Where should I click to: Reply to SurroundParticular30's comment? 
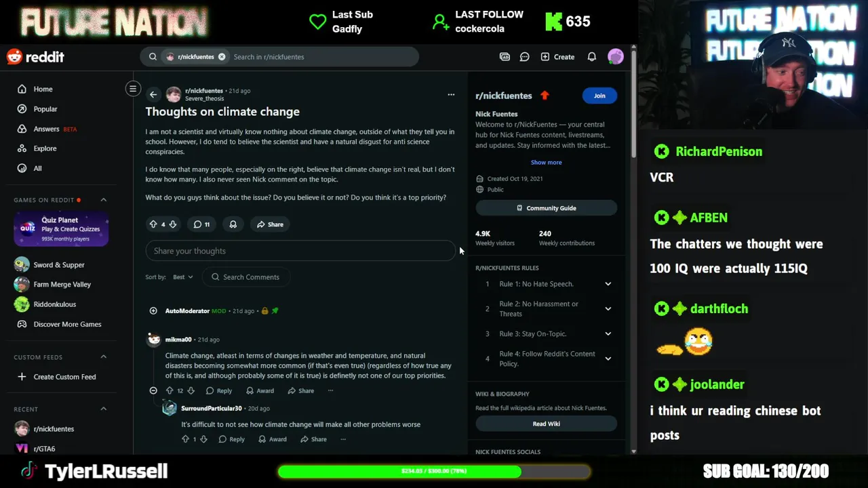point(232,439)
